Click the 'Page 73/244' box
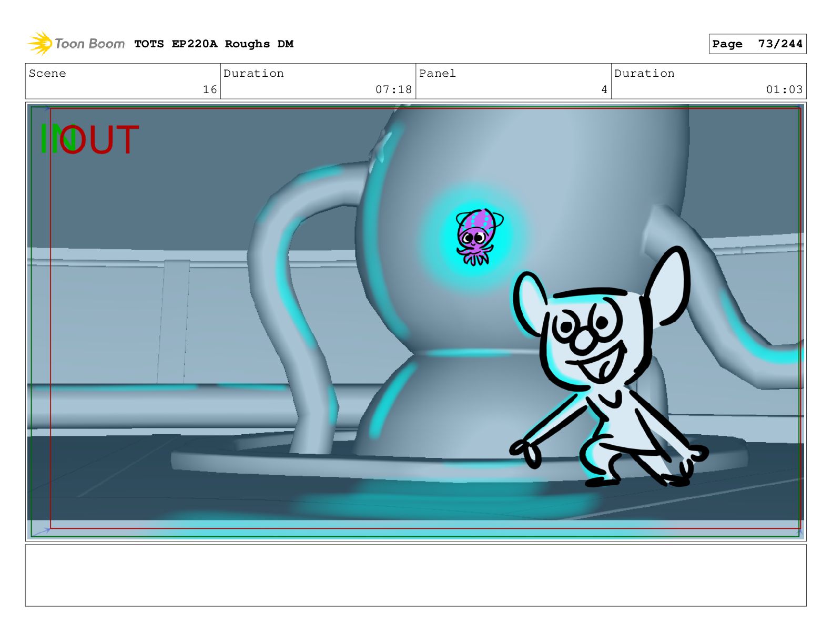Screen dimensions: 832x644 757,44
